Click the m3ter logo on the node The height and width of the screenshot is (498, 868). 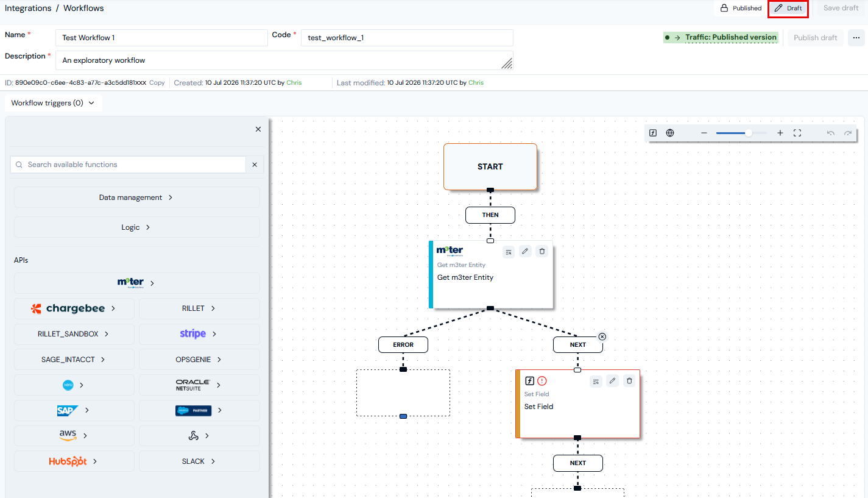tap(450, 251)
